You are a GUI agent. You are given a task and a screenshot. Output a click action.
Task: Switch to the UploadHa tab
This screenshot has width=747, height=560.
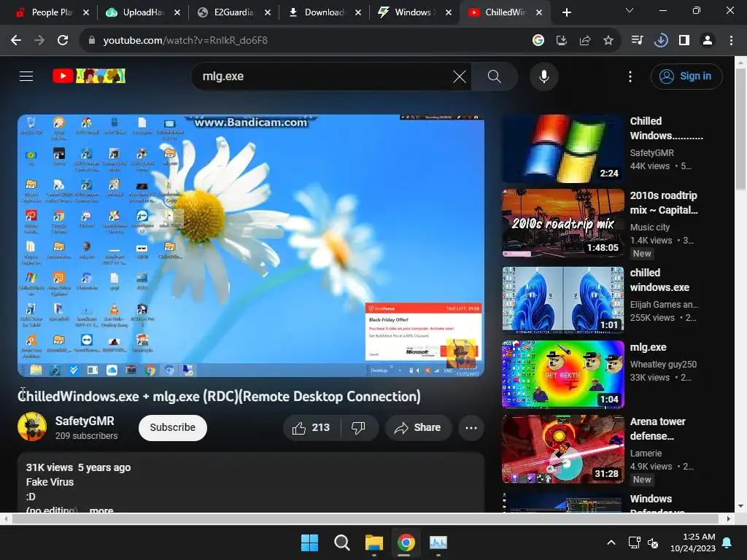point(142,12)
